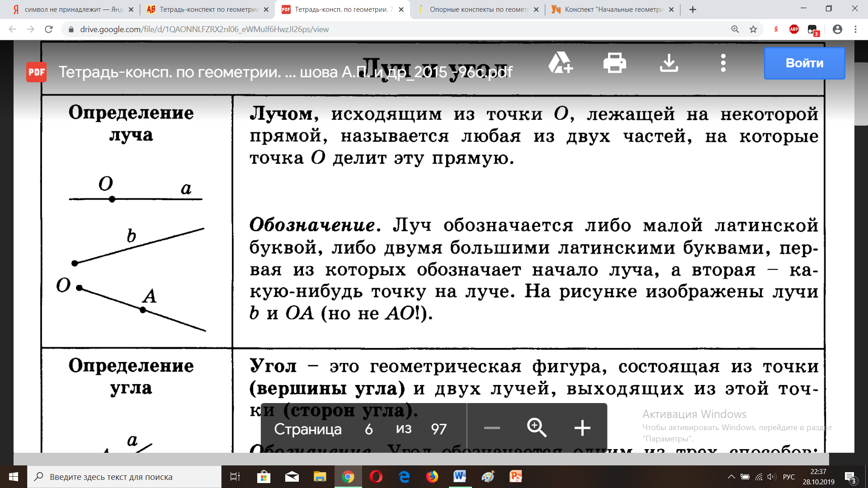
Task: Add PDF to Google Drive icon
Action: click(561, 63)
